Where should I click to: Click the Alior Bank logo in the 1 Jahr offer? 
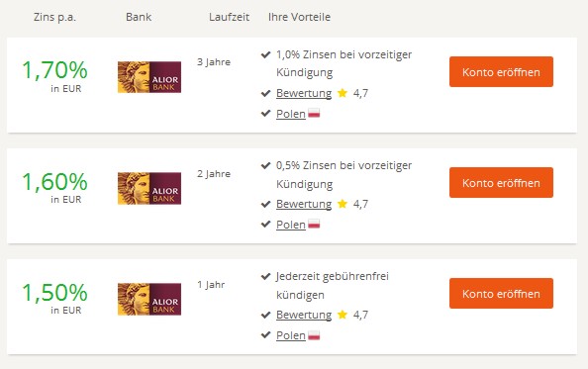click(149, 300)
